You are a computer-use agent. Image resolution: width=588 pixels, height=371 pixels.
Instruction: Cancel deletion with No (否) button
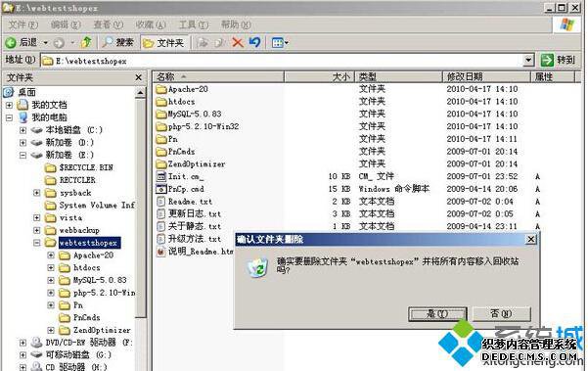coord(502,313)
